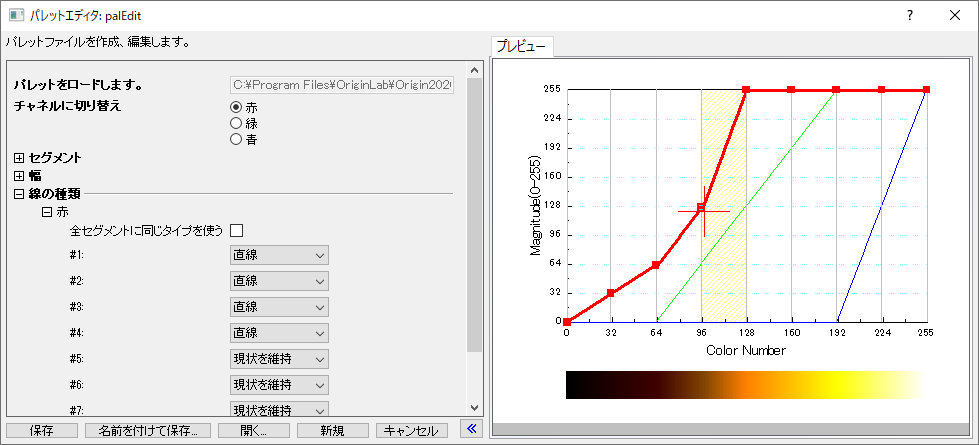Select the 緑 channel radio button

click(x=236, y=123)
